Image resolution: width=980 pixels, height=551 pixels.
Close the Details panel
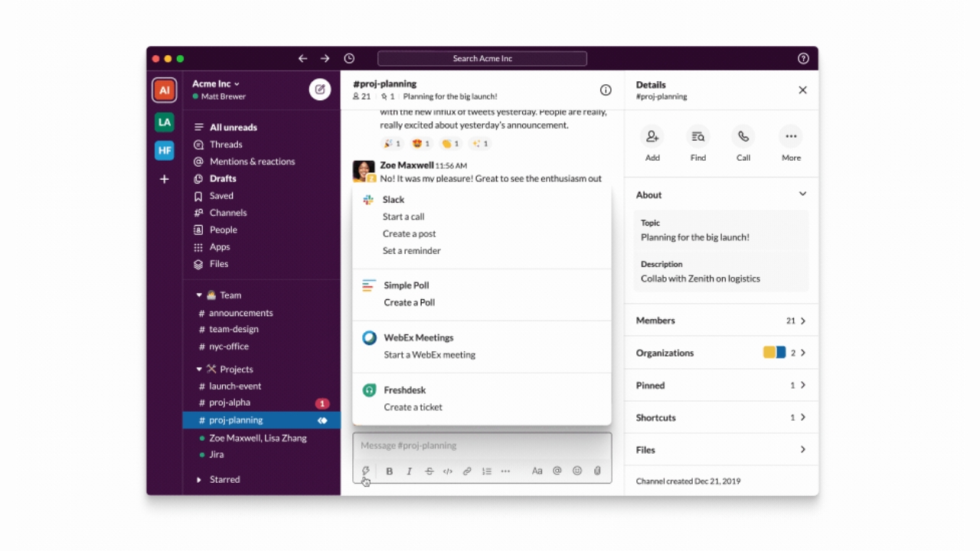tap(802, 90)
